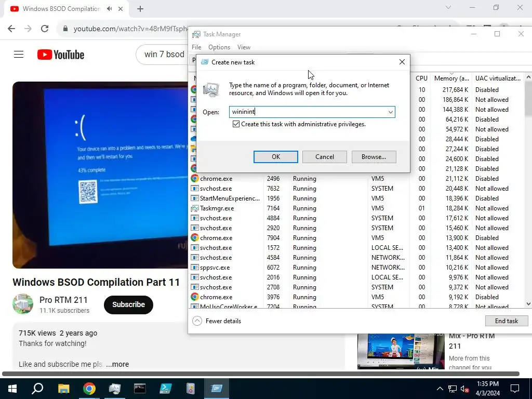Open PowerShell from the taskbar
Viewport: 532px width, 399px height.
click(x=166, y=389)
